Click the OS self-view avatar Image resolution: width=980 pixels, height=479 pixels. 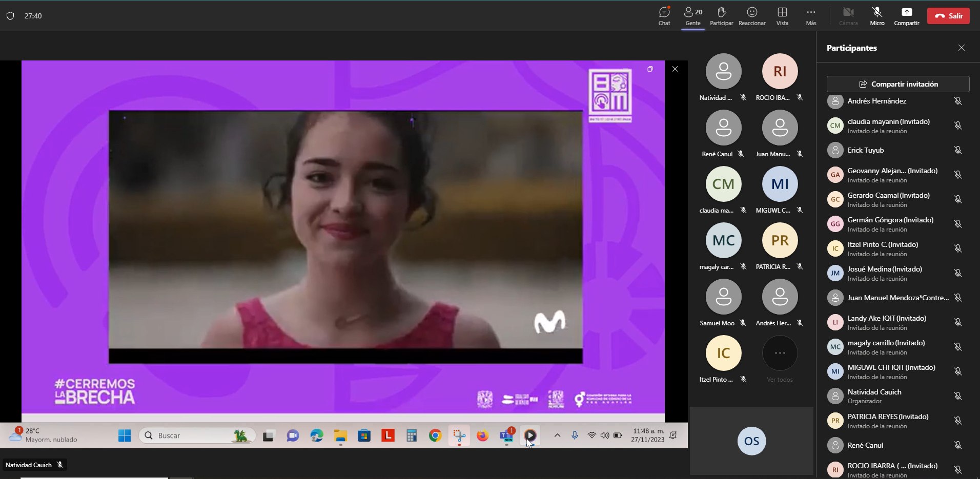[x=751, y=441]
